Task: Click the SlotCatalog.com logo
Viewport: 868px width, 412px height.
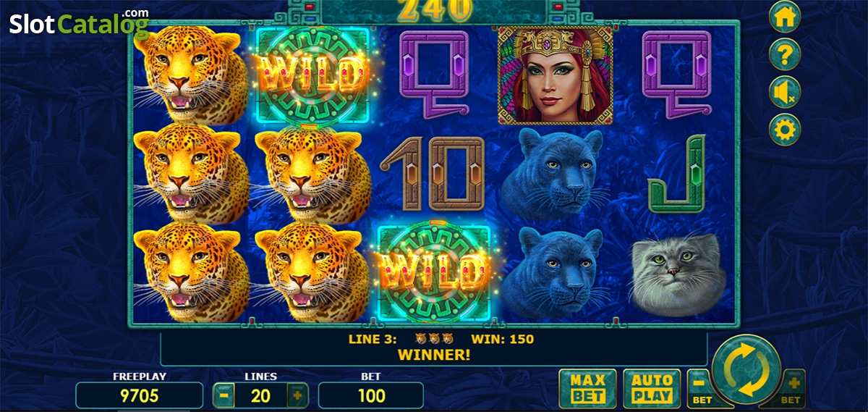Action: (79, 23)
